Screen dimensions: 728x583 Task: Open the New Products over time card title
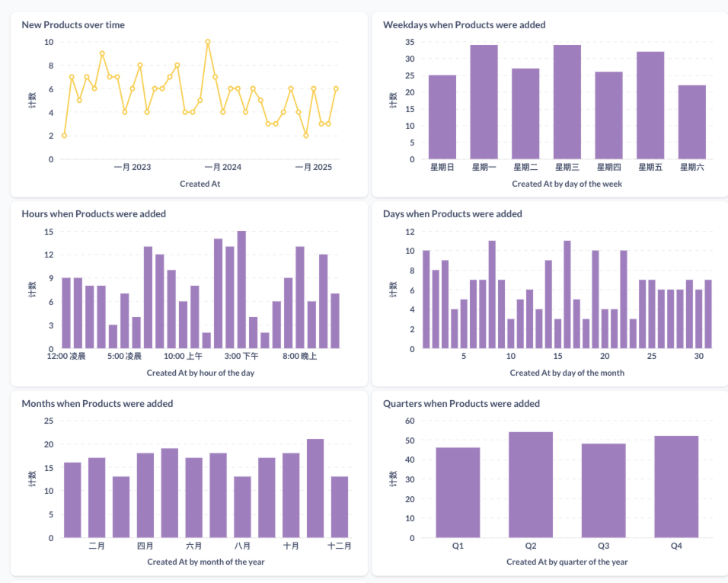coord(73,24)
